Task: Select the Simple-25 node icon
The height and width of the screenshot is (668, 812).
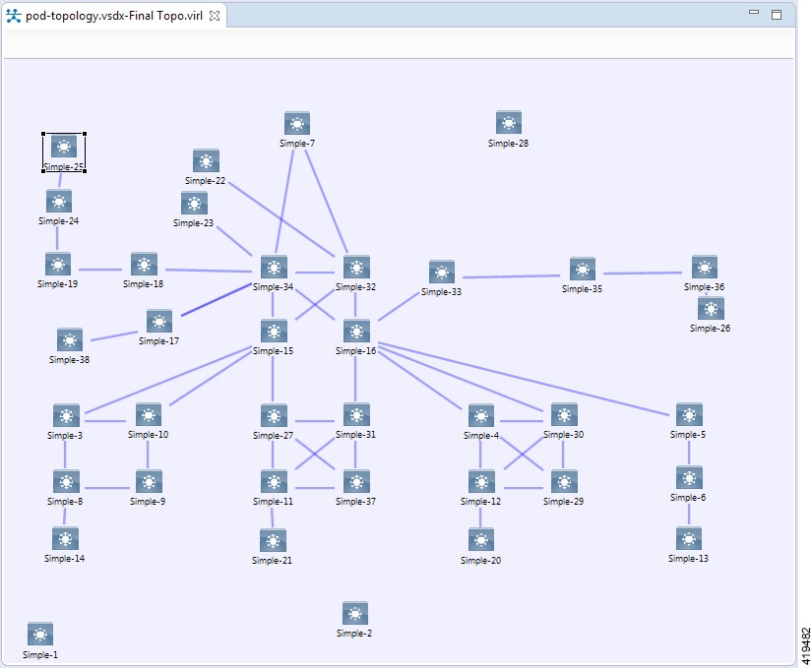Action: pos(63,146)
